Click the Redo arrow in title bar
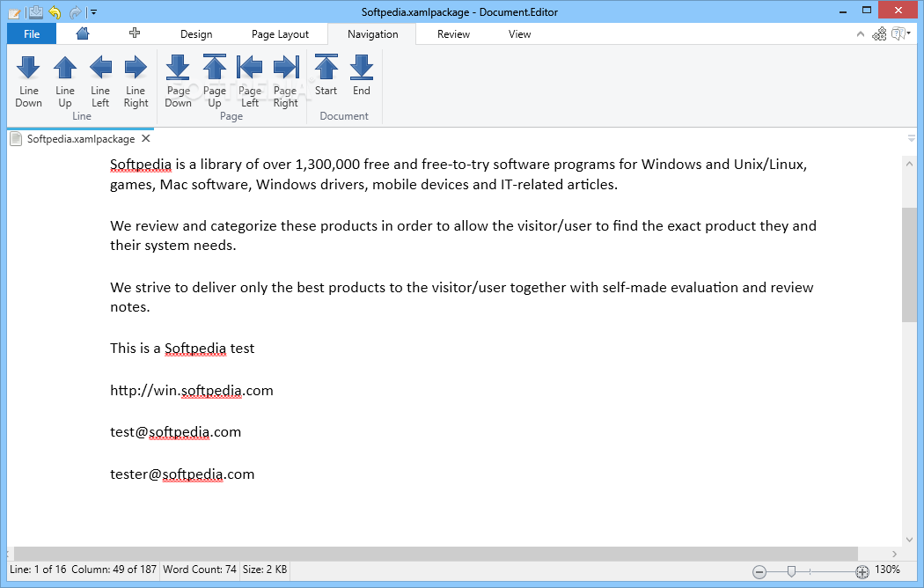924x588 pixels. pyautogui.click(x=76, y=11)
